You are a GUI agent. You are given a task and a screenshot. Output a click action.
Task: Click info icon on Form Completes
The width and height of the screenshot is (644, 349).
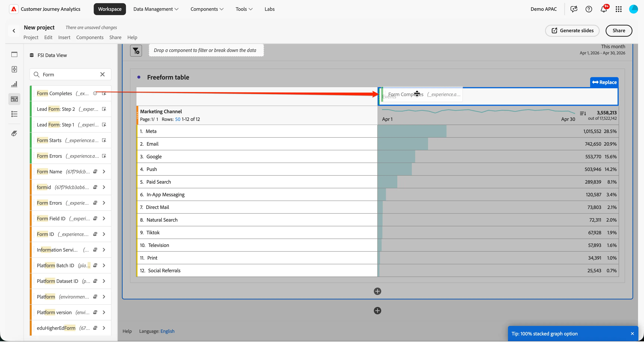click(95, 93)
